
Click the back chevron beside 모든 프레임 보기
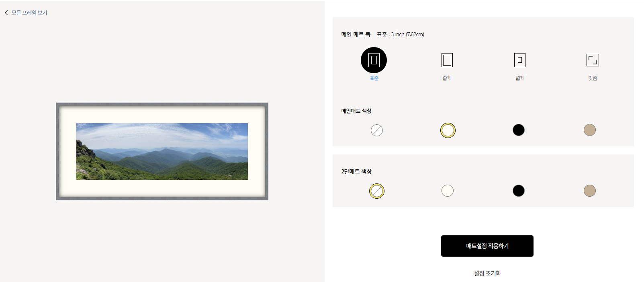point(6,13)
